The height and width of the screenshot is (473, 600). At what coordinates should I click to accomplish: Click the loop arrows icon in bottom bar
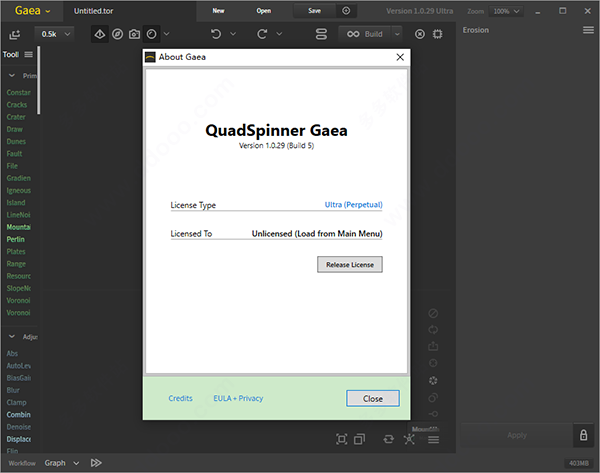pos(388,439)
